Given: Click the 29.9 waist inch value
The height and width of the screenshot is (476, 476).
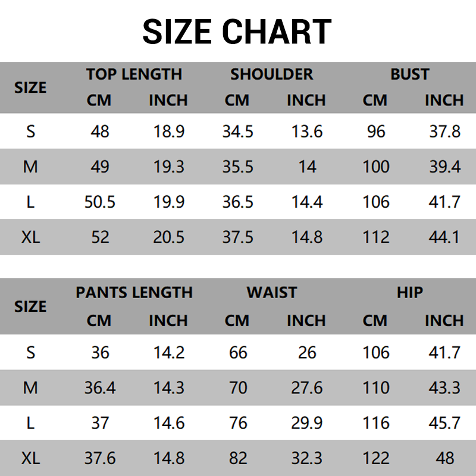Looking at the screenshot, I should pyautogui.click(x=306, y=423).
